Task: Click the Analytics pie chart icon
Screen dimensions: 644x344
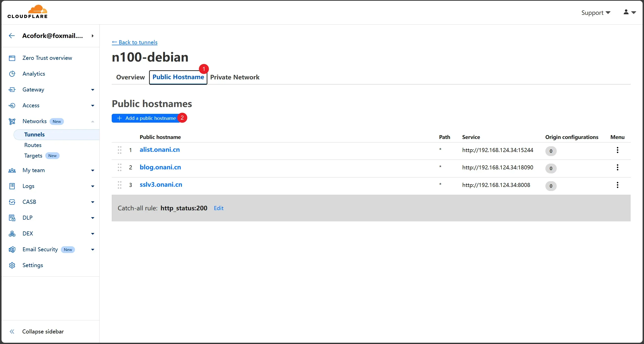Action: click(12, 74)
